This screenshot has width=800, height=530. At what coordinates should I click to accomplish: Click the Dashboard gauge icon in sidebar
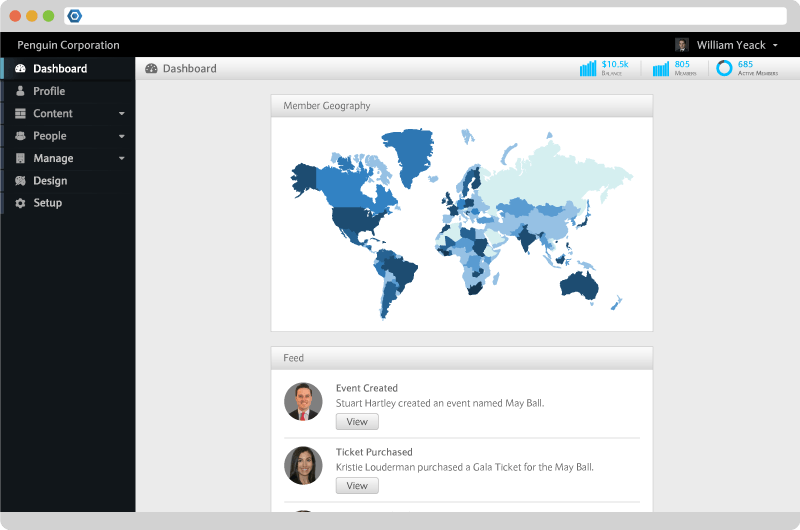pyautogui.click(x=20, y=68)
